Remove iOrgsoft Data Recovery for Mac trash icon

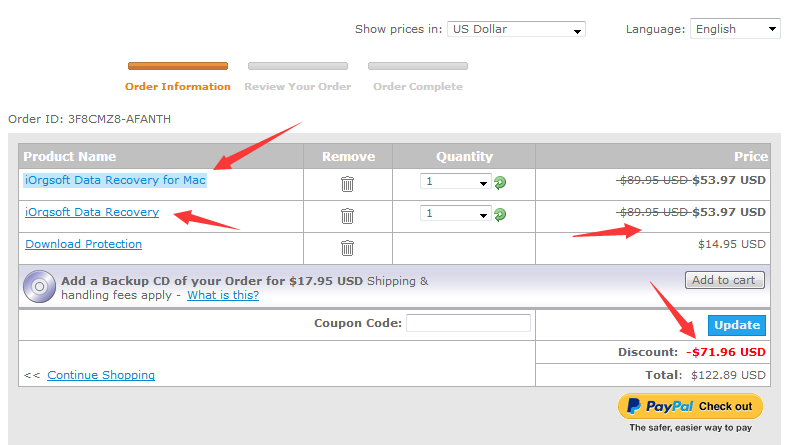click(x=347, y=184)
